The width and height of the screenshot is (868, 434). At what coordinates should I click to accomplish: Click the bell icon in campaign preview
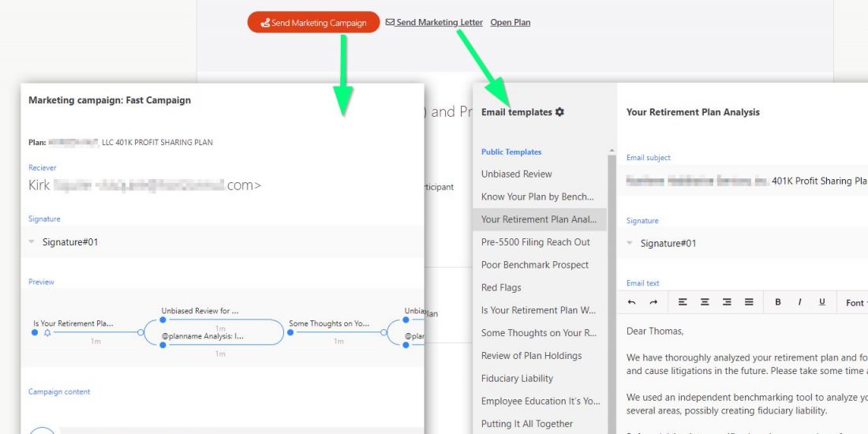coord(47,333)
